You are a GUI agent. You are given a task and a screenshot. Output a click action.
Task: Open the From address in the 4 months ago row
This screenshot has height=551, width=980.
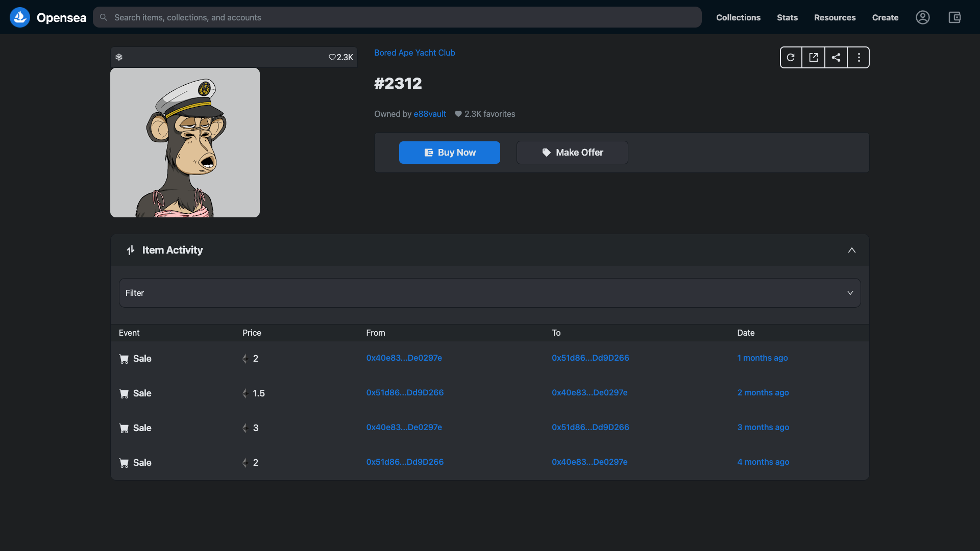[405, 462]
